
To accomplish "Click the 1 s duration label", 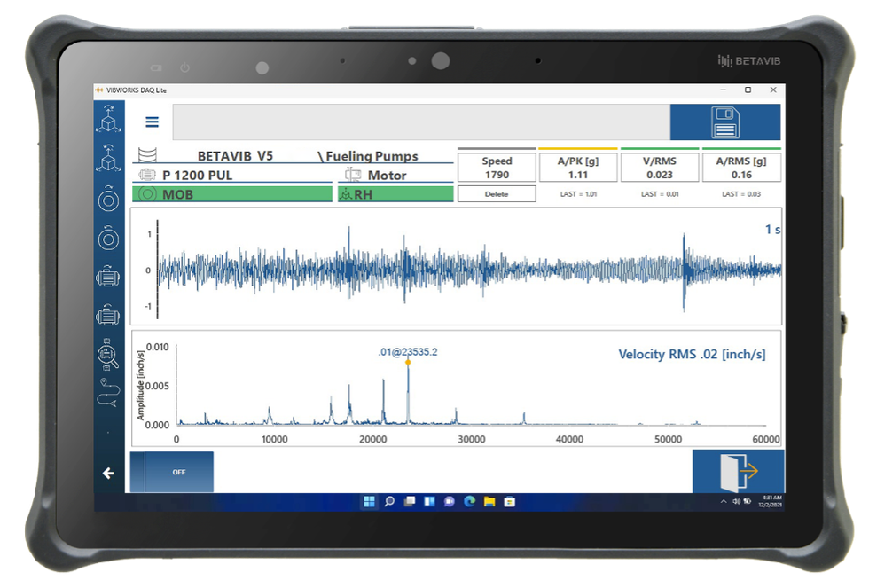I will (772, 230).
